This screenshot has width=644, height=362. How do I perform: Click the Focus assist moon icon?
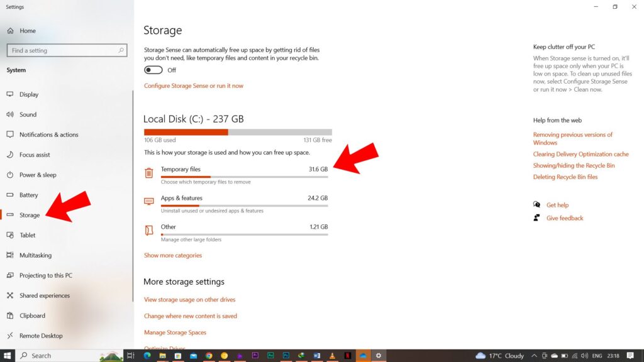pos(10,155)
